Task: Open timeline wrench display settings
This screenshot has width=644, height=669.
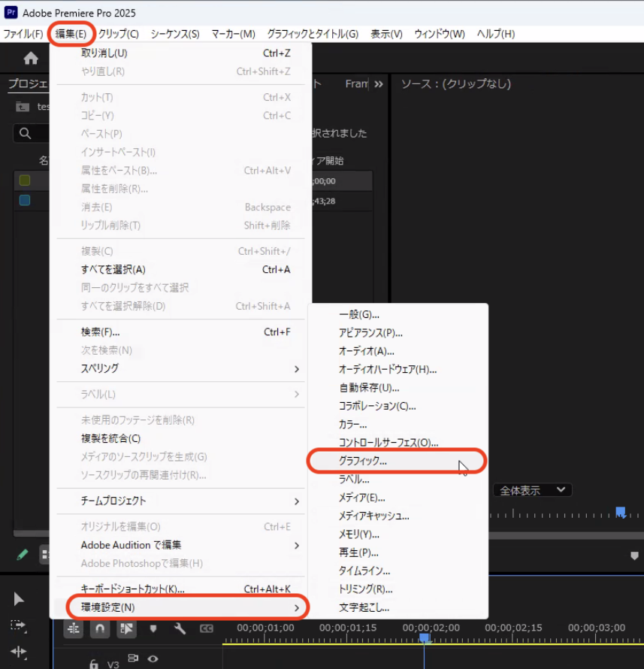Action: 179,629
